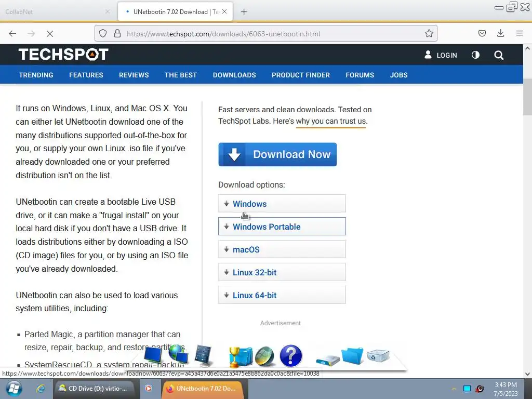
Task: Open the DOWNLOADS menu
Action: click(234, 75)
